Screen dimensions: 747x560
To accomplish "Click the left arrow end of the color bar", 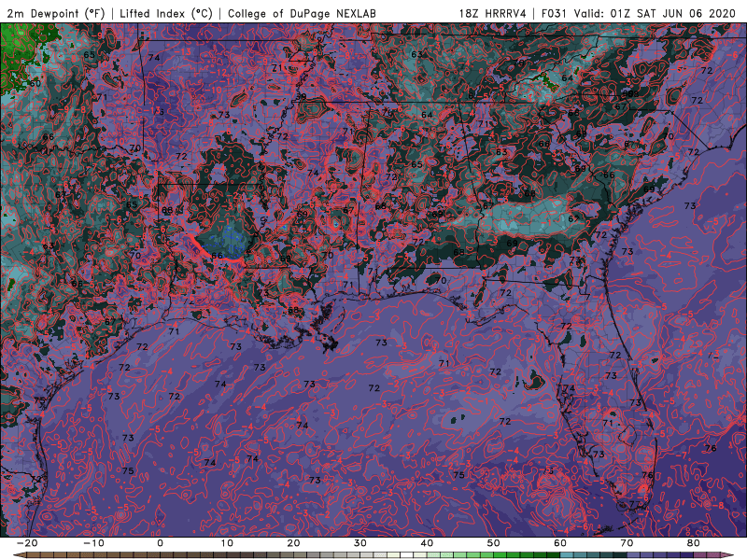I will pos(19,555).
